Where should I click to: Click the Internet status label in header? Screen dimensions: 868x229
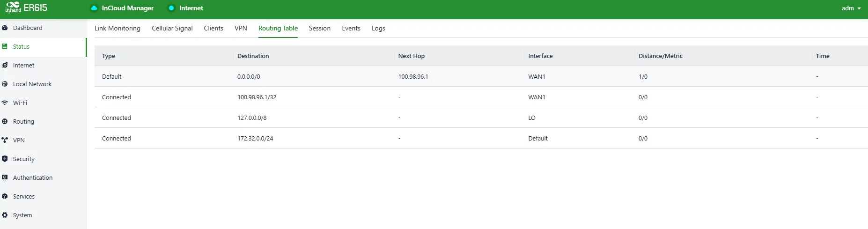click(x=191, y=8)
